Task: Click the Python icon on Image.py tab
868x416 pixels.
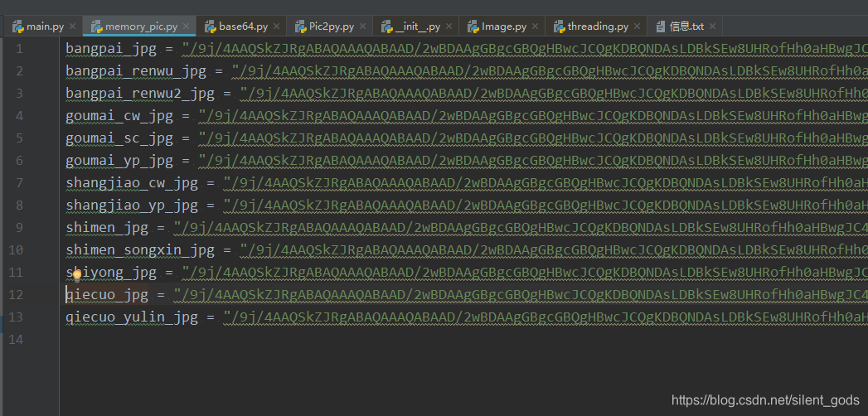Action: click(473, 26)
